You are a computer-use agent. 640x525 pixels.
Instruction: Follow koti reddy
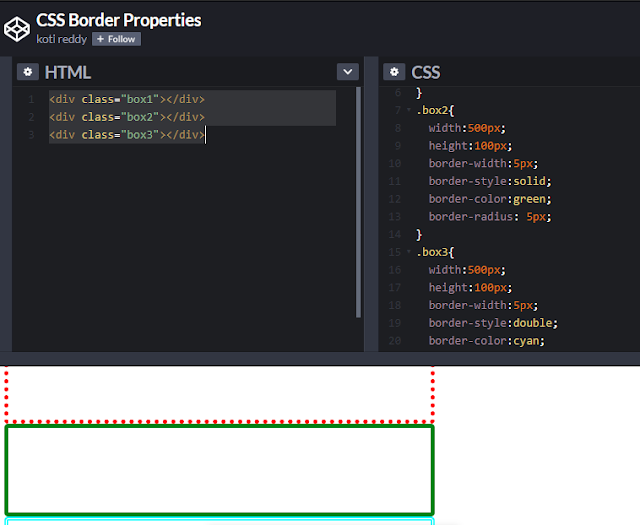tap(116, 39)
